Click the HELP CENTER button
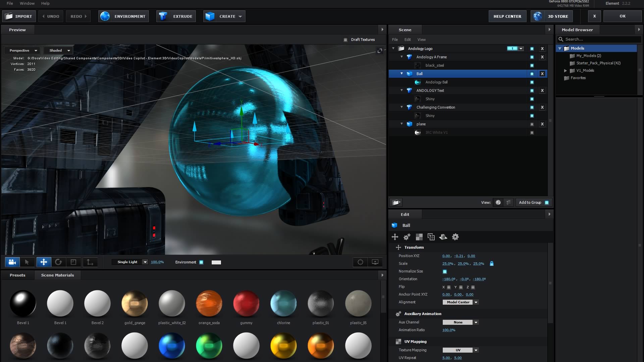The width and height of the screenshot is (644, 362). [507, 16]
